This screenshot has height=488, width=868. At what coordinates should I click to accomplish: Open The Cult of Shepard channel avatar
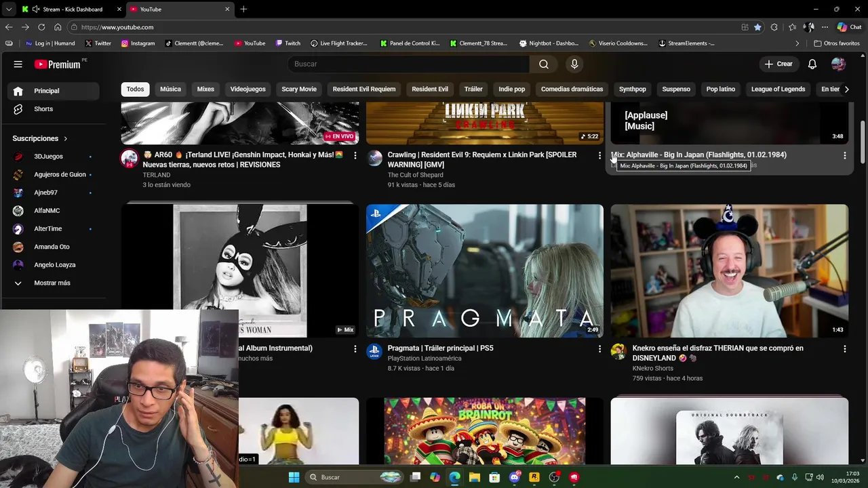[x=374, y=158]
